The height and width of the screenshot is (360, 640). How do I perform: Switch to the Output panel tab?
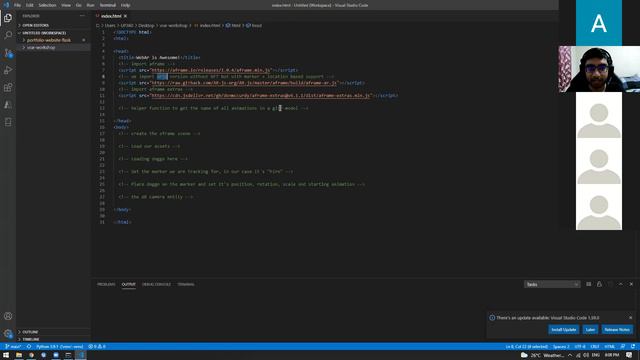(x=129, y=284)
